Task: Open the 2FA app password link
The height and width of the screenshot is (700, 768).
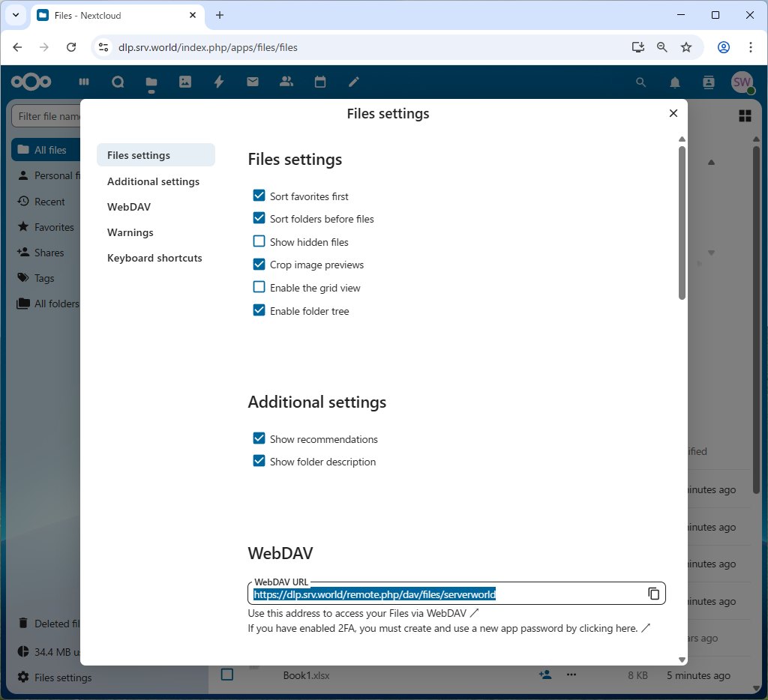Action: [x=617, y=628]
